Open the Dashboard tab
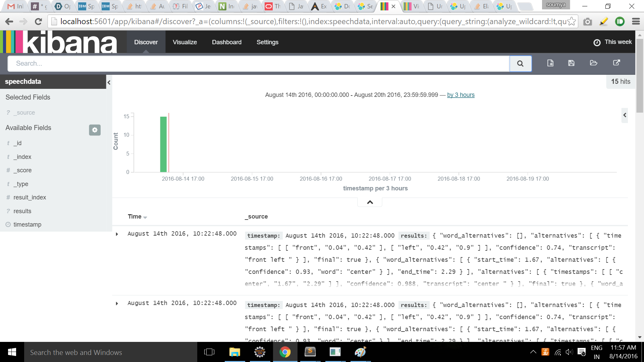This screenshot has width=644, height=362. [x=226, y=42]
